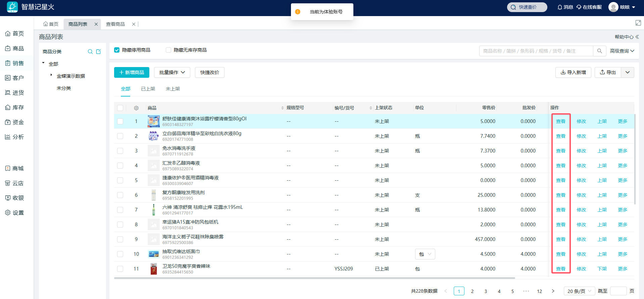The image size is (644, 299).
Task: Open 设置 section in sidebar
Action: pyautogui.click(x=14, y=213)
